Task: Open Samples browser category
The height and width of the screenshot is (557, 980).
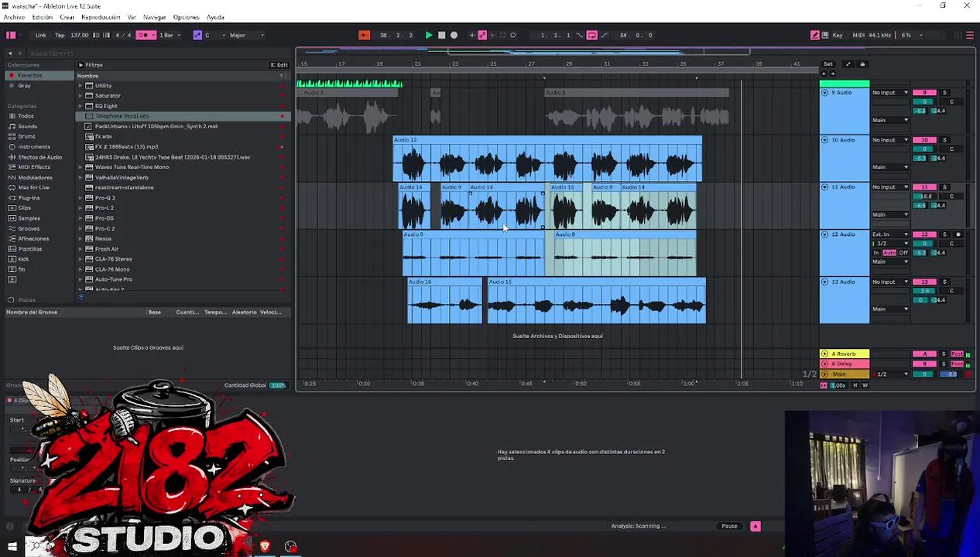Action: pos(29,218)
